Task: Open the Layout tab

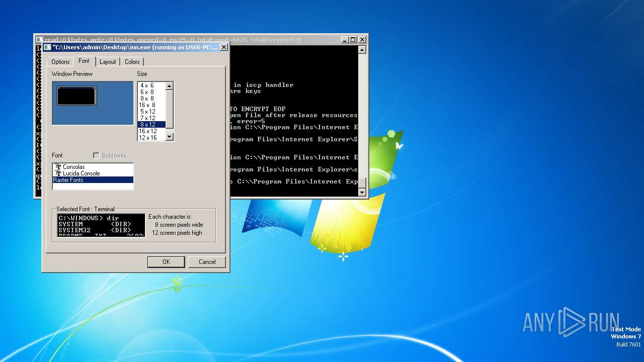Action: [x=108, y=62]
